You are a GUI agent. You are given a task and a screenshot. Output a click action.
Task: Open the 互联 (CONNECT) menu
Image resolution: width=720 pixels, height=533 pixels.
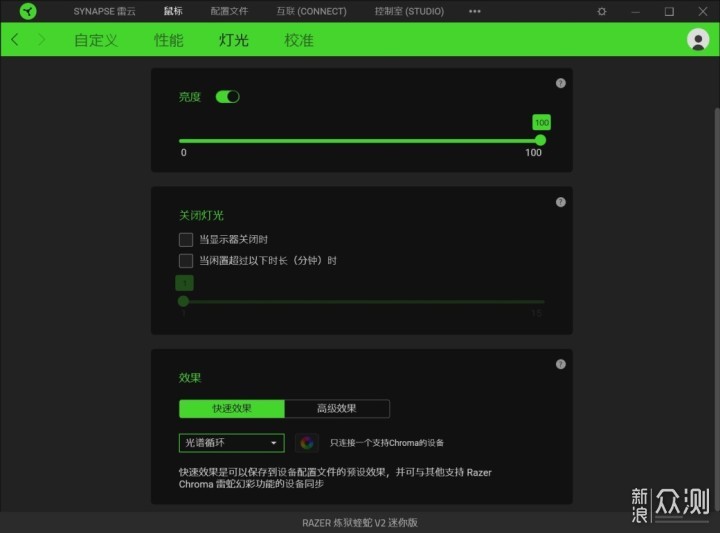311,11
